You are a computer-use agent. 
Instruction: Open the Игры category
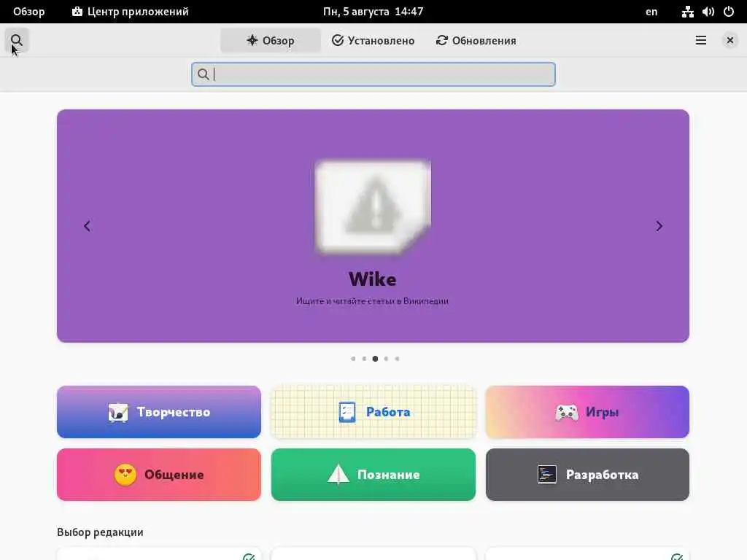click(587, 412)
